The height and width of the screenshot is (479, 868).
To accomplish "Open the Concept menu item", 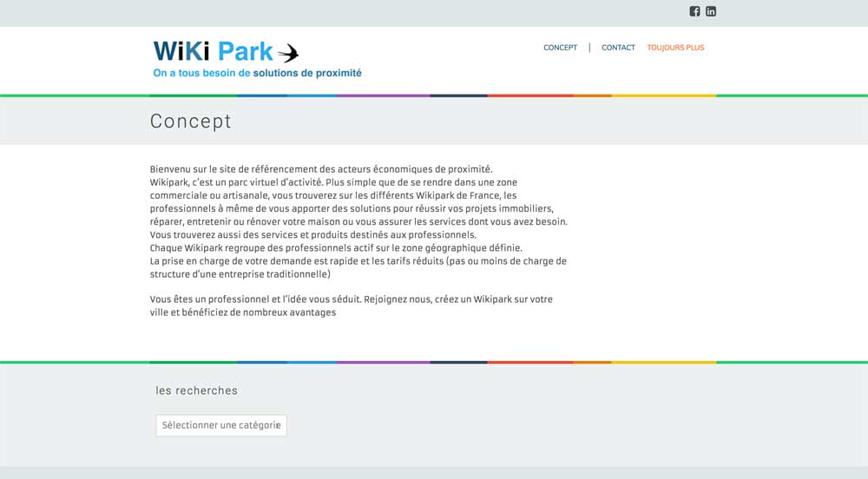I will [x=560, y=48].
